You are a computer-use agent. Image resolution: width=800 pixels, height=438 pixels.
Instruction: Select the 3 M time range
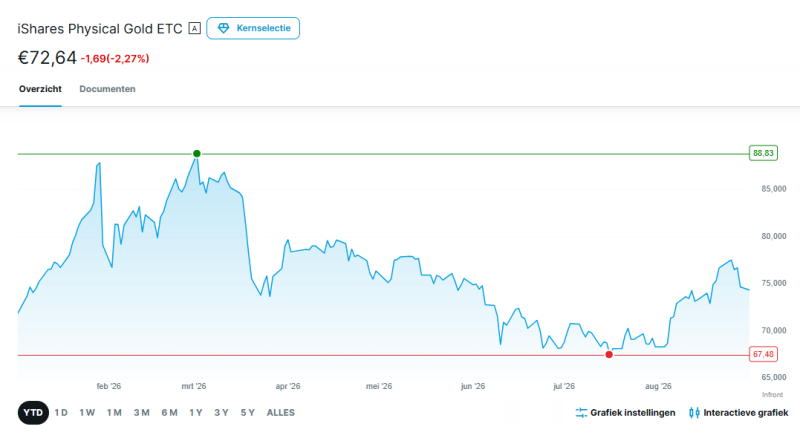point(141,412)
